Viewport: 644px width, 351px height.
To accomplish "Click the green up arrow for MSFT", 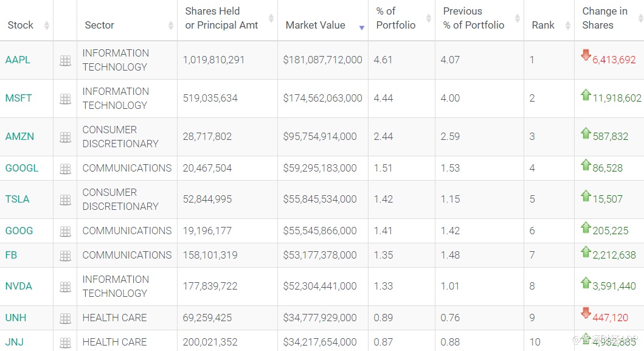I will pos(586,95).
